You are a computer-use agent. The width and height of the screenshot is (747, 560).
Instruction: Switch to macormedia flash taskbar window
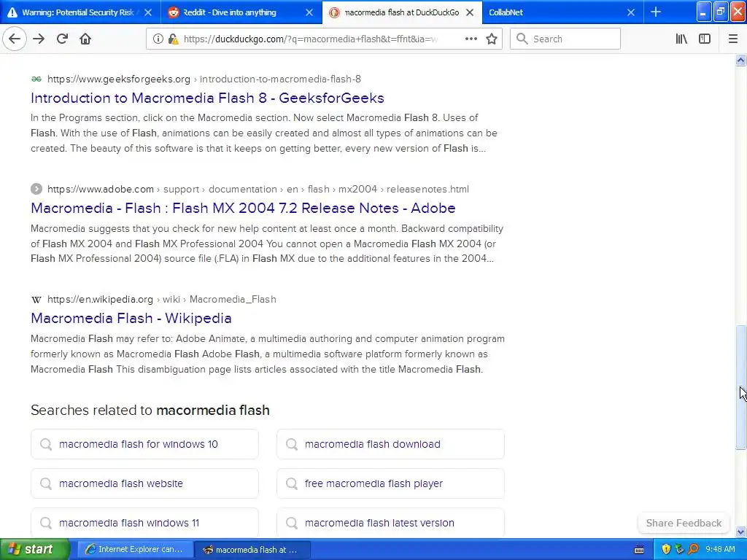(x=253, y=550)
